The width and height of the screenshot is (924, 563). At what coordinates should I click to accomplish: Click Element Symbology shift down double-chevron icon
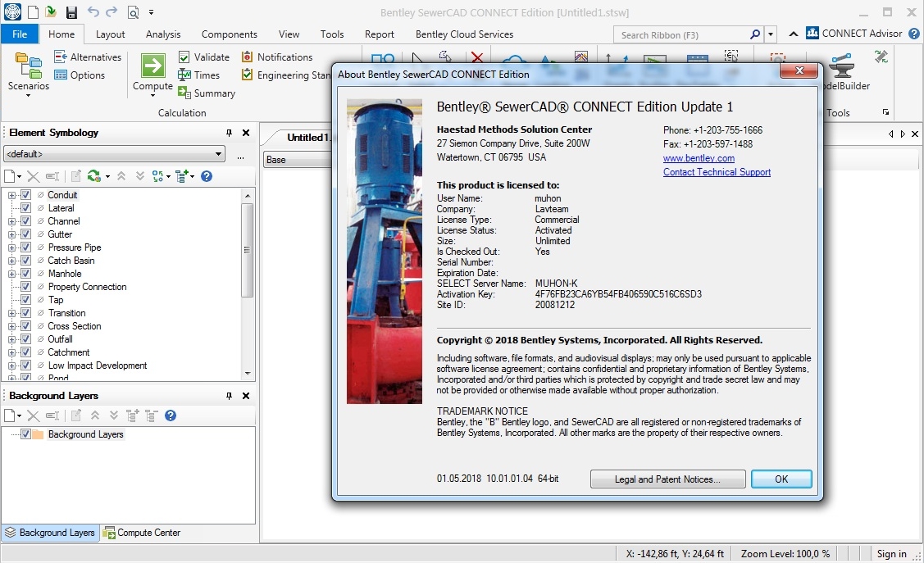[x=139, y=176]
